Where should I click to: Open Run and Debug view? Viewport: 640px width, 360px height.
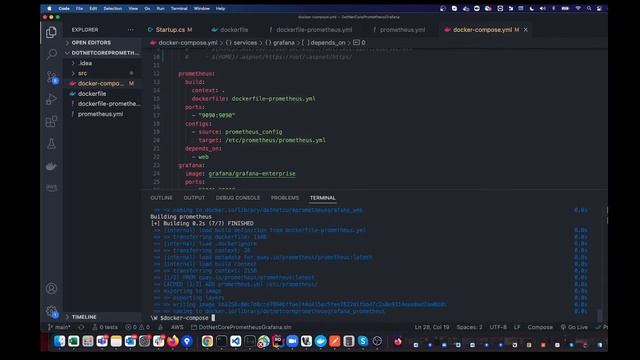51,99
